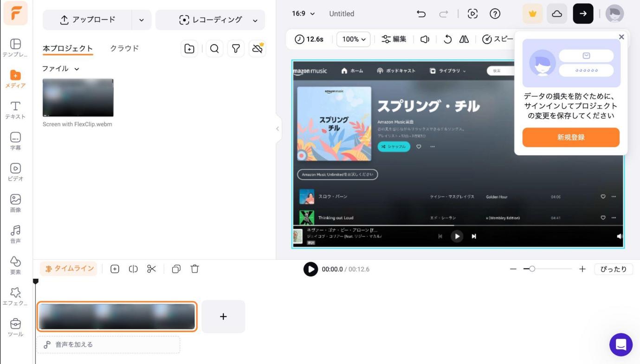Click the 音声を加える add audio track
640x364 pixels.
point(108,345)
